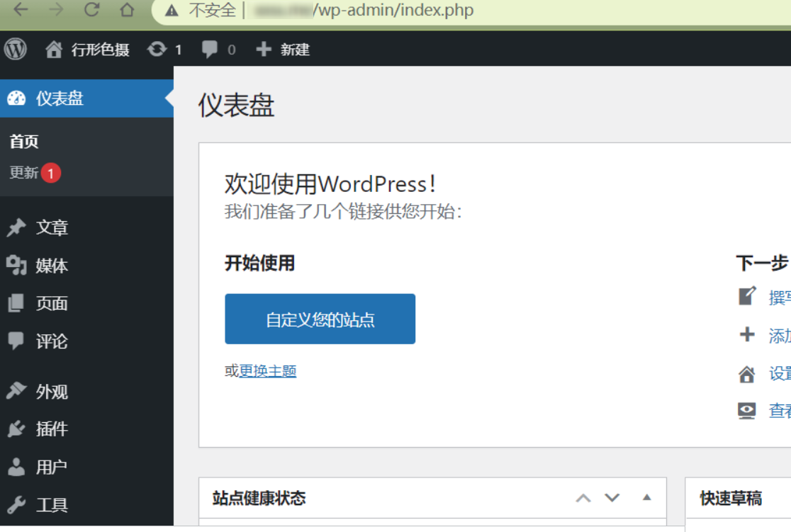Open the 文章 posts menu
791x532 pixels.
pyautogui.click(x=52, y=228)
